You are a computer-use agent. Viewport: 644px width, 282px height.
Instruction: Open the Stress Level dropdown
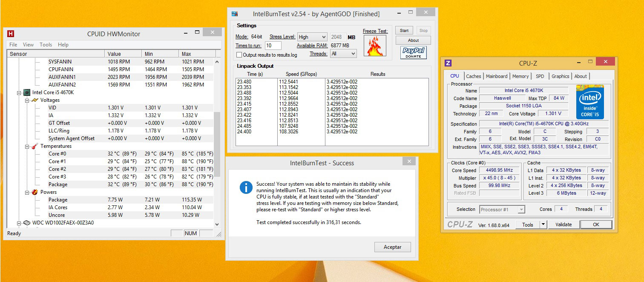coord(312,37)
